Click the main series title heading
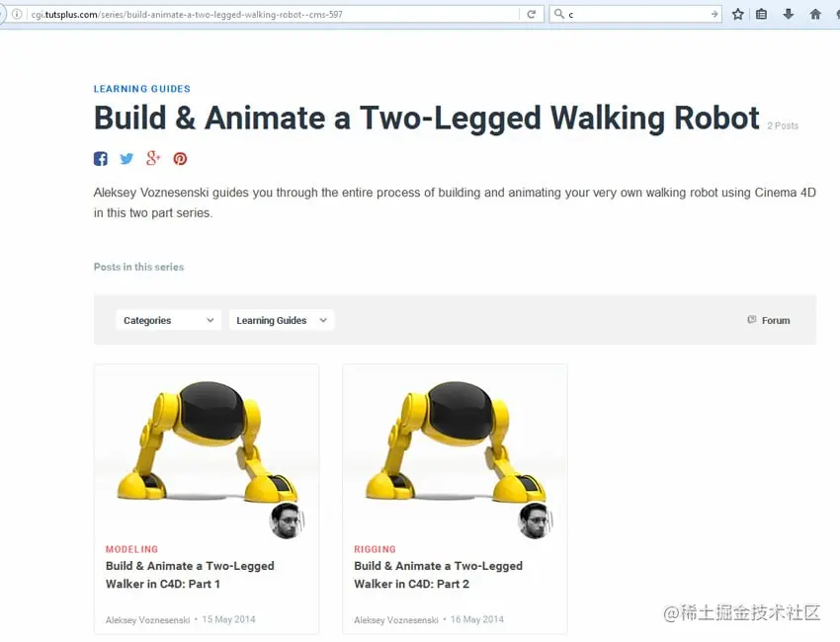 tap(427, 118)
